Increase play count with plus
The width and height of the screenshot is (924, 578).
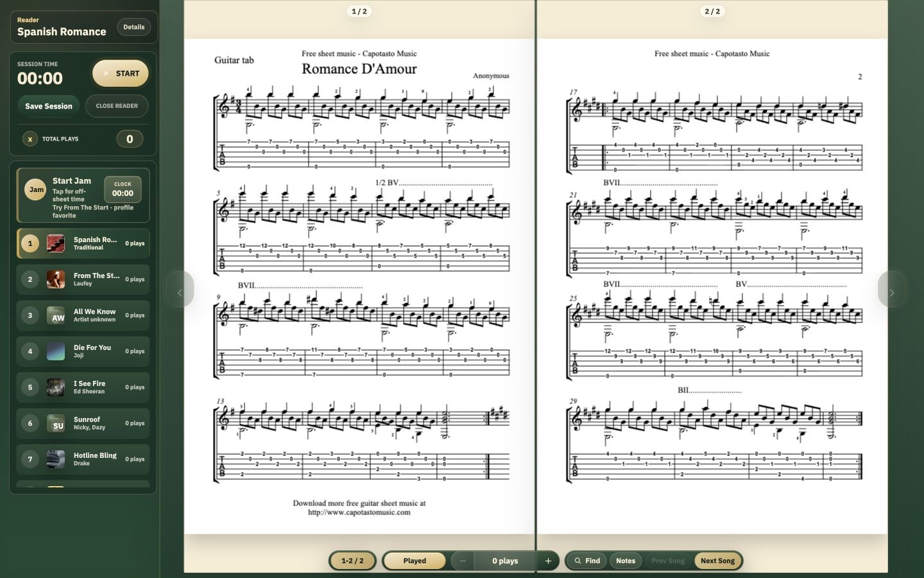click(548, 561)
